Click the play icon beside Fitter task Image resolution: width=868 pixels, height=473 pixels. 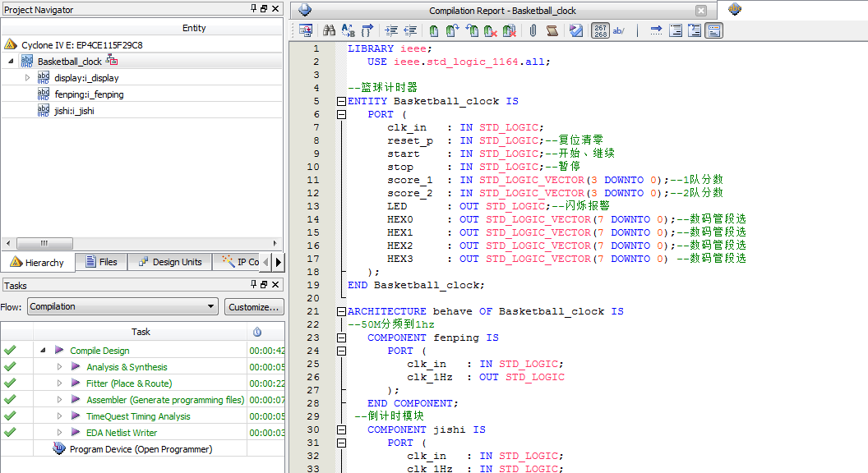coord(76,383)
